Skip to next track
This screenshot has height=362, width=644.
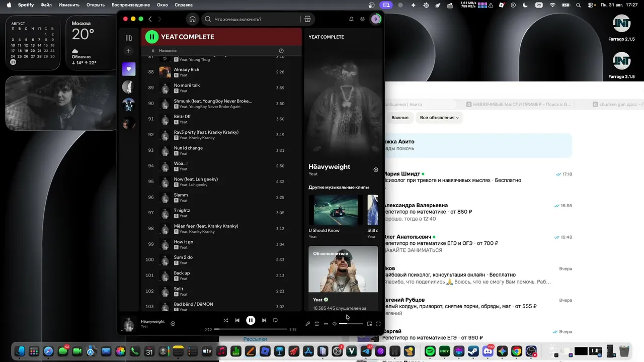point(264,320)
